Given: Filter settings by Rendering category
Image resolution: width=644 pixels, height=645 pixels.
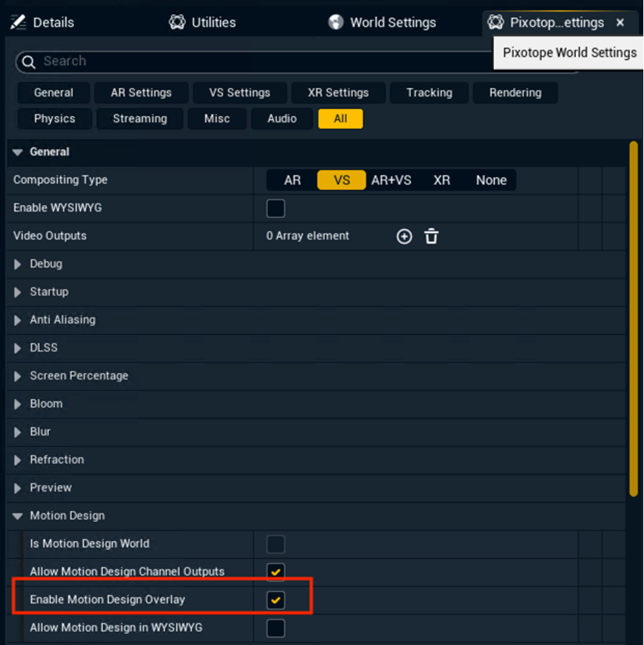Looking at the screenshot, I should (515, 92).
